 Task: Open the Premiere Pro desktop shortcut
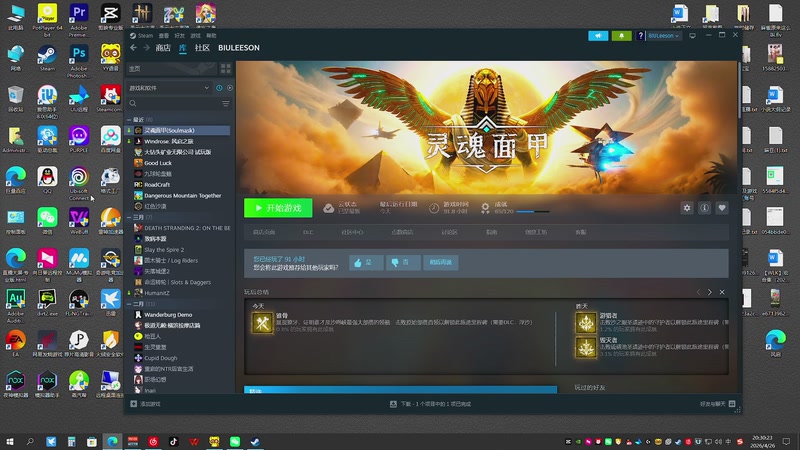[79, 19]
